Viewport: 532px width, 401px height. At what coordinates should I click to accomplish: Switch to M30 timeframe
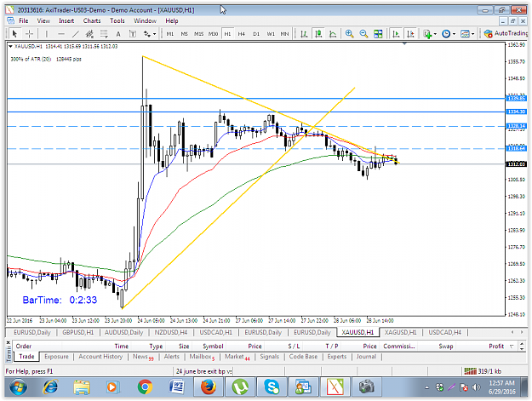point(213,33)
